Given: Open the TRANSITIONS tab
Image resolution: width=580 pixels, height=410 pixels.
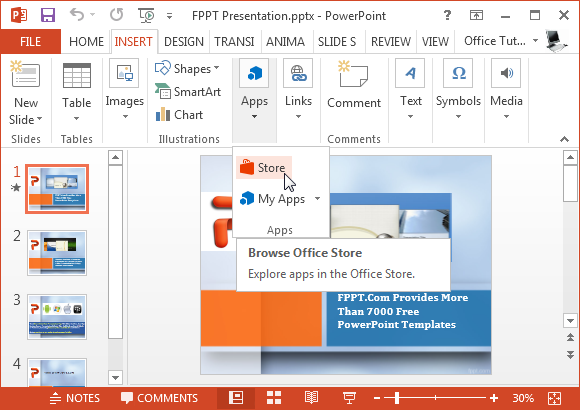Looking at the screenshot, I should coord(234,41).
